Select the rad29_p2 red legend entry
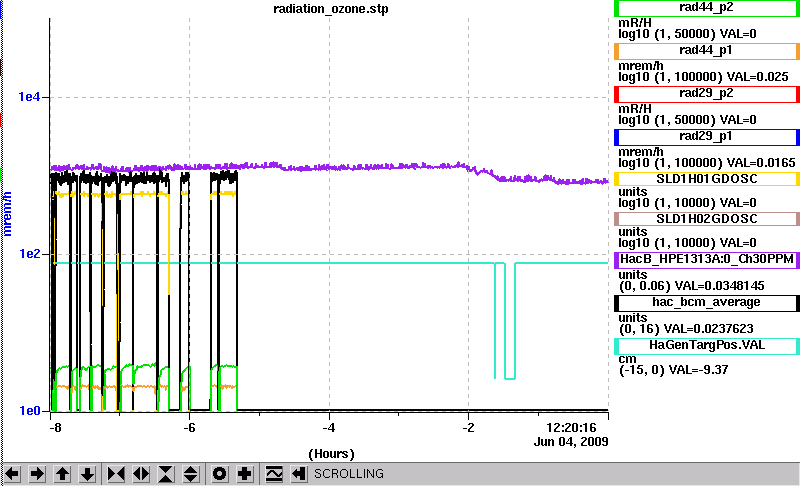This screenshot has height=486, width=800. (x=707, y=94)
